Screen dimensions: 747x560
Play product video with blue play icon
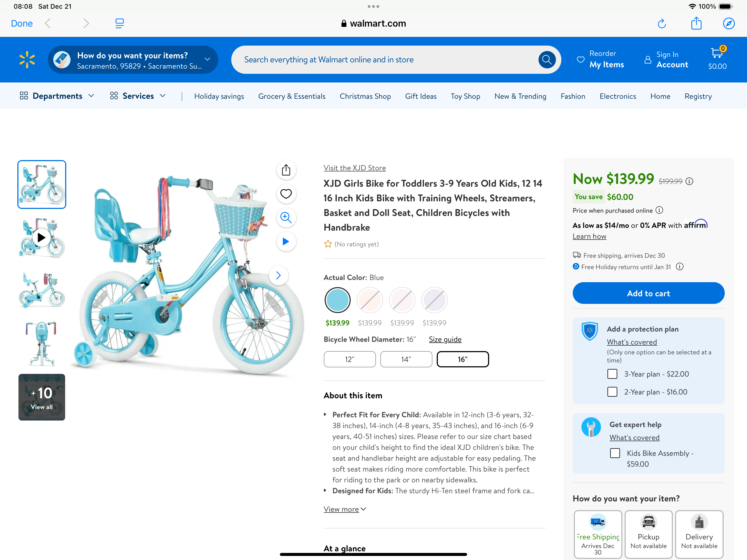pos(286,242)
